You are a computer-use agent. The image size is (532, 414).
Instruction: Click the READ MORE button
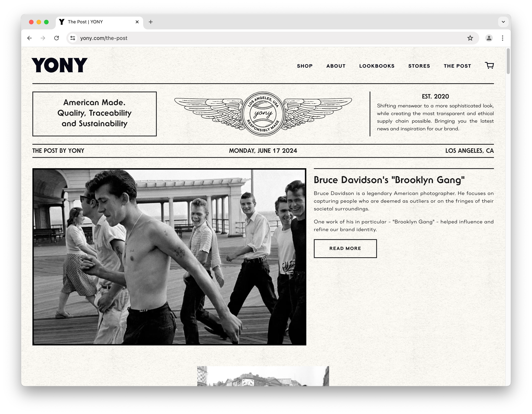[x=345, y=248]
